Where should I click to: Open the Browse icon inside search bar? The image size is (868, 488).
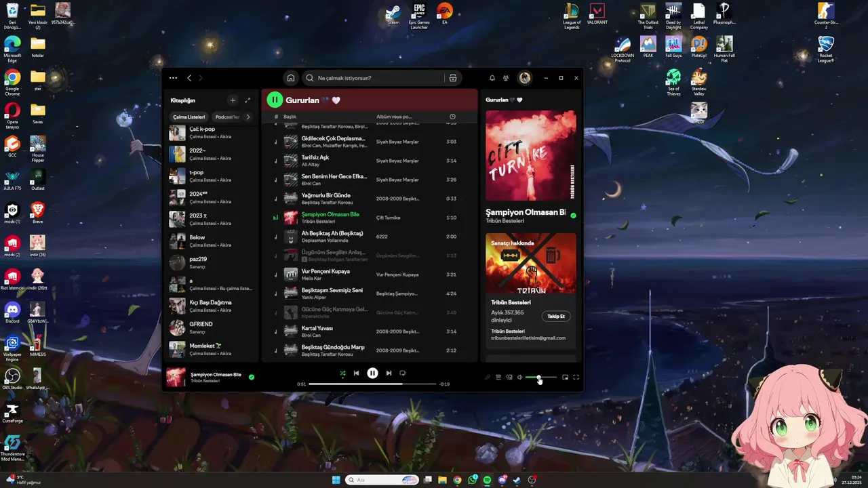tap(453, 78)
